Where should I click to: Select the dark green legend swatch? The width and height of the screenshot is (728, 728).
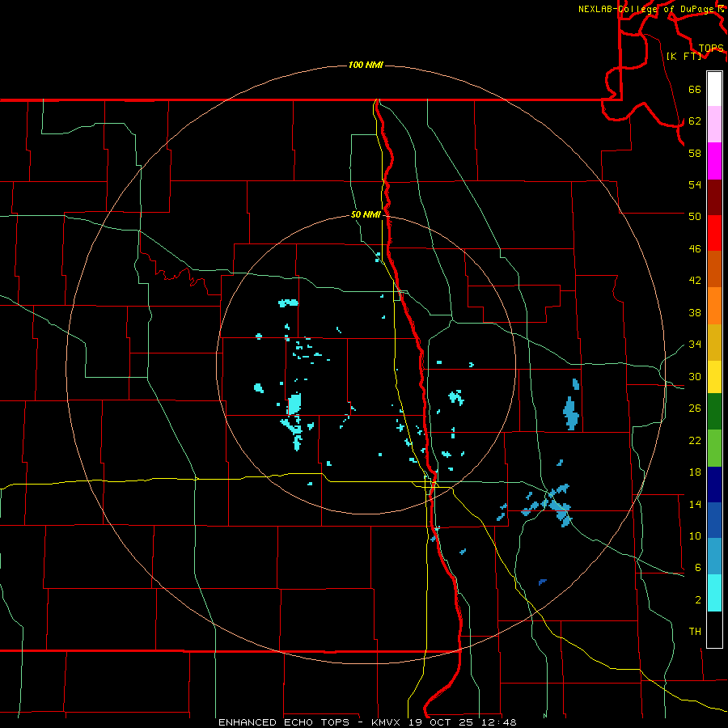tap(714, 412)
